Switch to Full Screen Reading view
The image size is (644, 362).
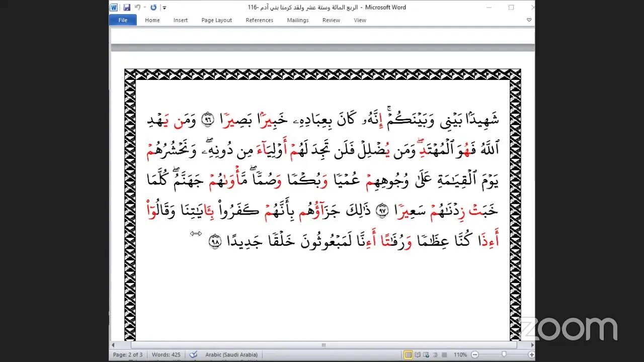[419, 354]
